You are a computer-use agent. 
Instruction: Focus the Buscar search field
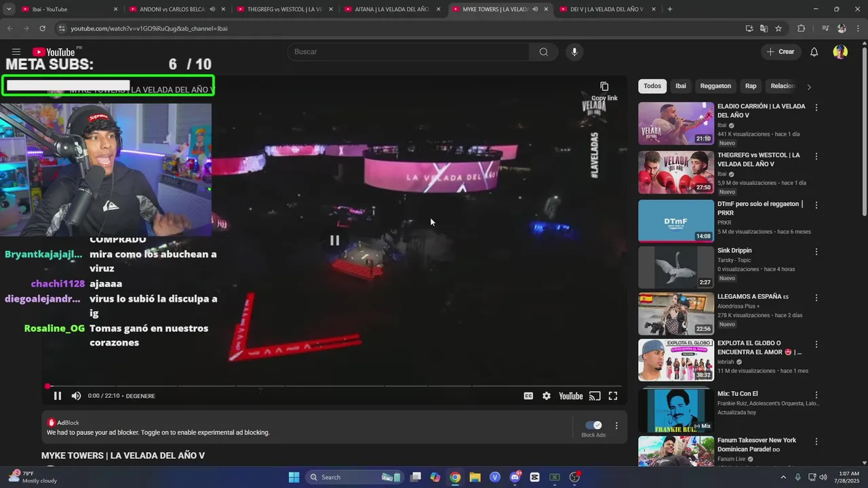409,52
